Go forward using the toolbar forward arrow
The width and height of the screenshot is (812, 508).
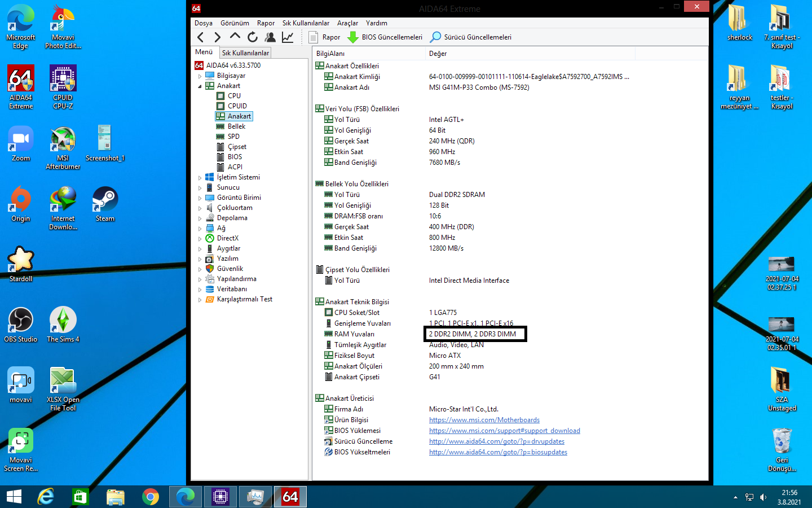click(x=218, y=37)
